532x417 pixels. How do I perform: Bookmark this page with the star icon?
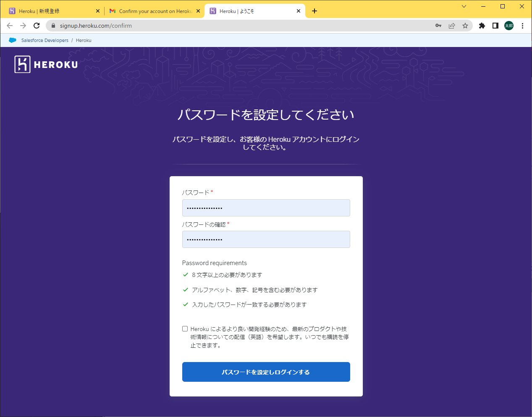(x=465, y=26)
